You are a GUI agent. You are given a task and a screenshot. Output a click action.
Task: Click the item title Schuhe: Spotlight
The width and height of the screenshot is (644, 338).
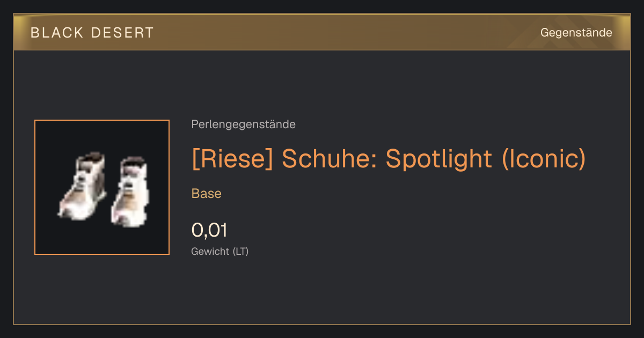click(x=388, y=158)
